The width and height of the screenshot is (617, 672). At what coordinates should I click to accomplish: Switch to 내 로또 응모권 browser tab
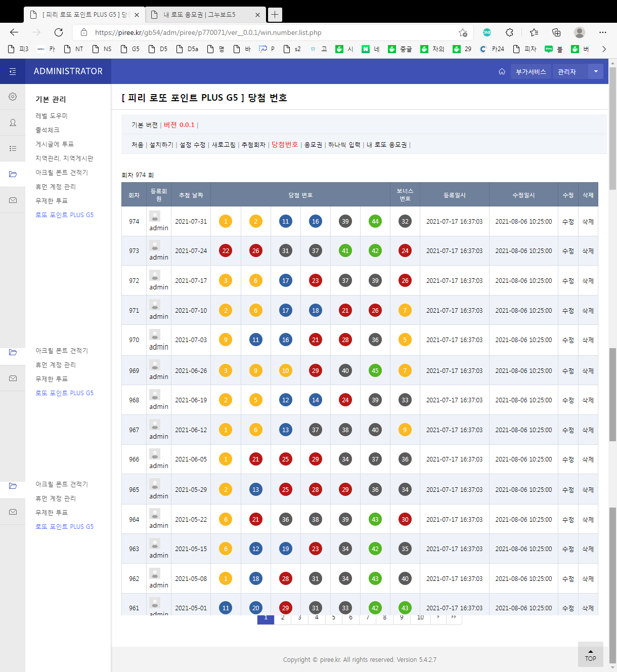[x=199, y=15]
